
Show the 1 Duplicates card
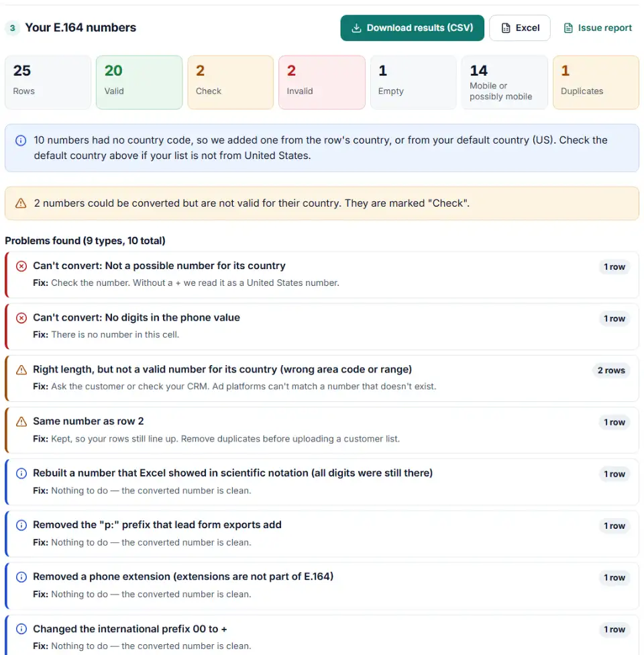596,83
